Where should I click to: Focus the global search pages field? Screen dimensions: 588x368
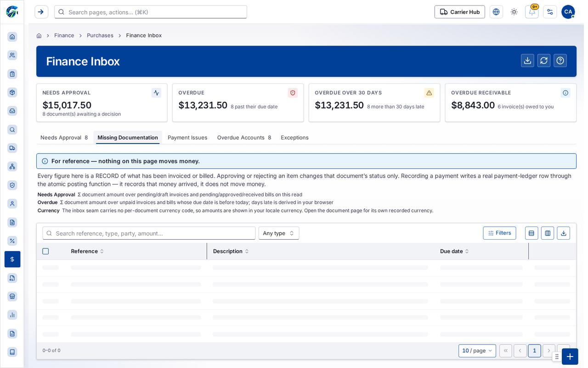click(151, 12)
